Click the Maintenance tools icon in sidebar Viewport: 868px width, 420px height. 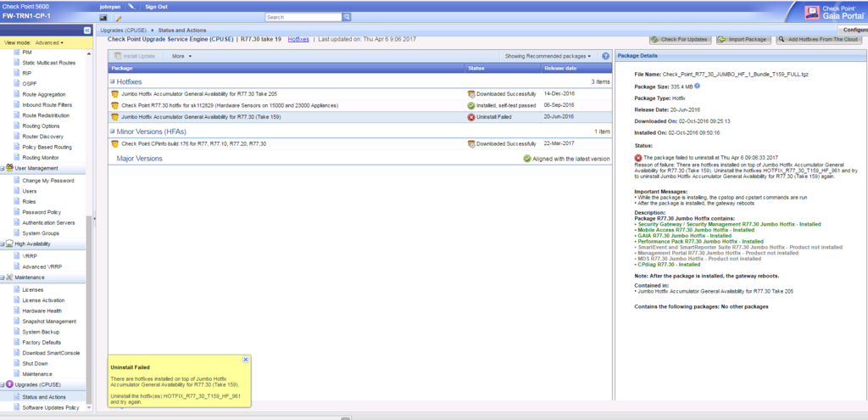(x=9, y=277)
